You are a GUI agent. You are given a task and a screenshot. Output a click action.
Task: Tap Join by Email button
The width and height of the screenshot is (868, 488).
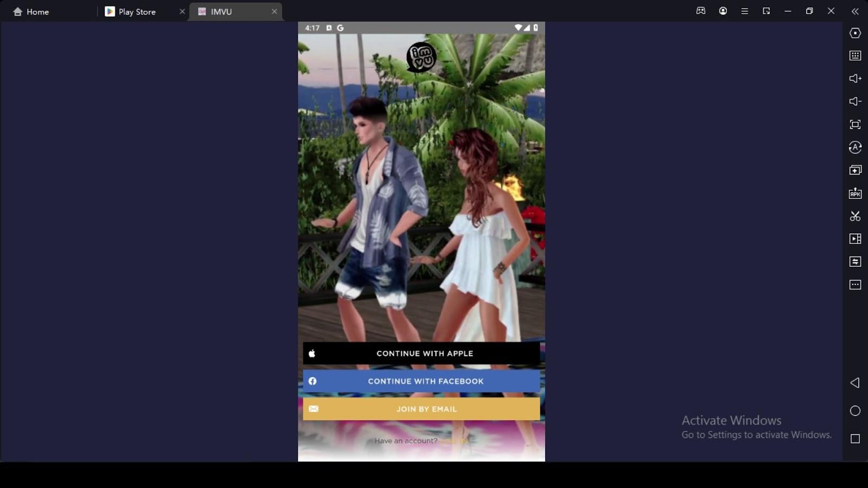(422, 409)
